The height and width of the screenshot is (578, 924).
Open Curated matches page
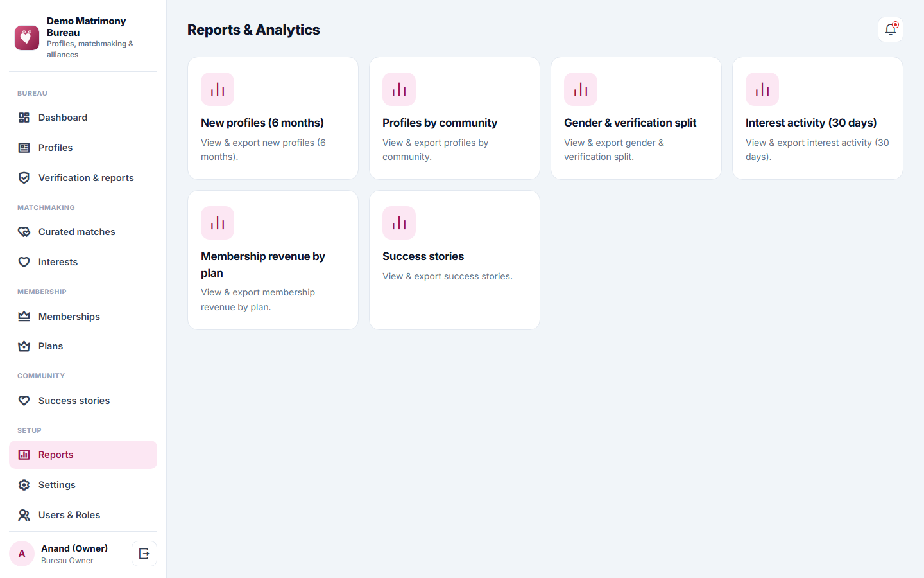83,232
